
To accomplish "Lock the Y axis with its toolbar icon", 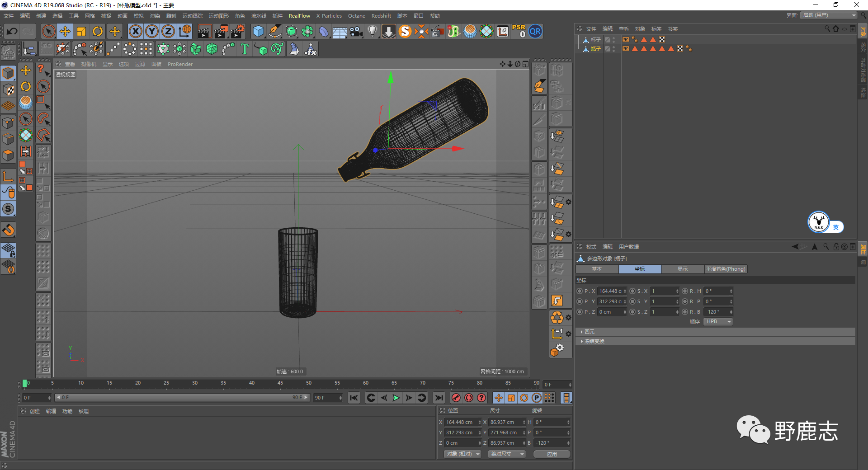I will [151, 31].
